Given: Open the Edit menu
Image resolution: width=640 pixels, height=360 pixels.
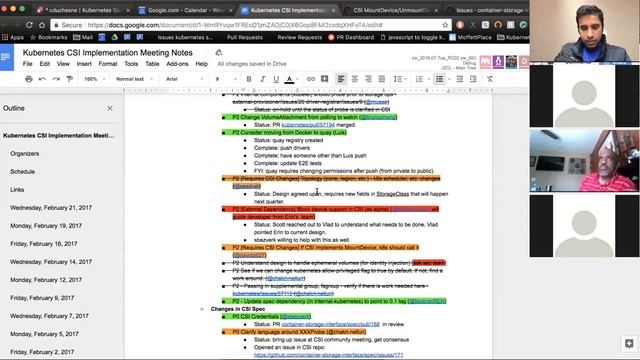Looking at the screenshot, I should 44,64.
